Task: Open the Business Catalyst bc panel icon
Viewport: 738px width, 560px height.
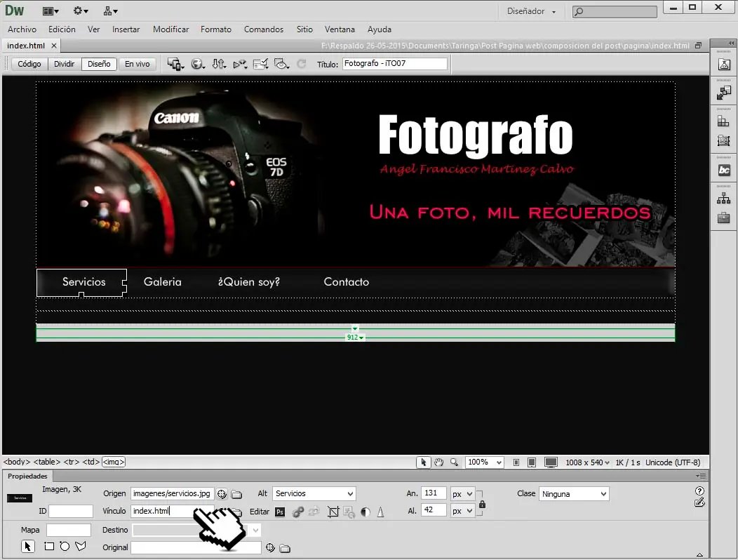Action: (x=724, y=170)
